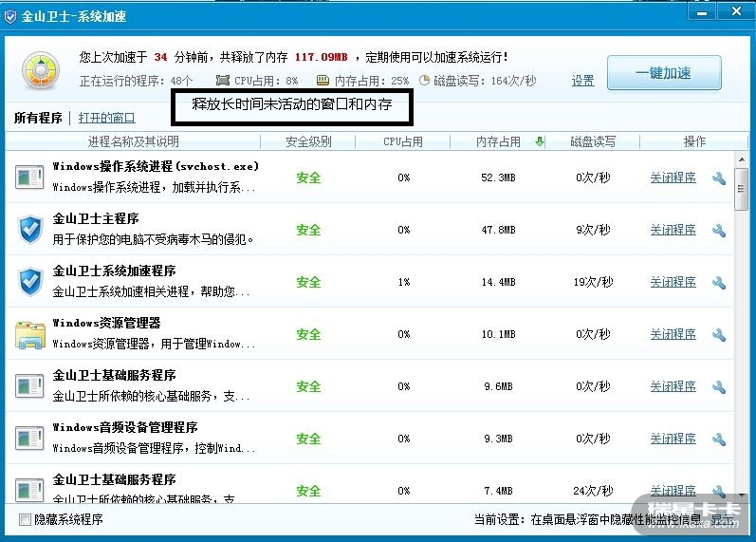Click the wrench icon for svchost.exe row
The height and width of the screenshot is (542, 756).
719,178
